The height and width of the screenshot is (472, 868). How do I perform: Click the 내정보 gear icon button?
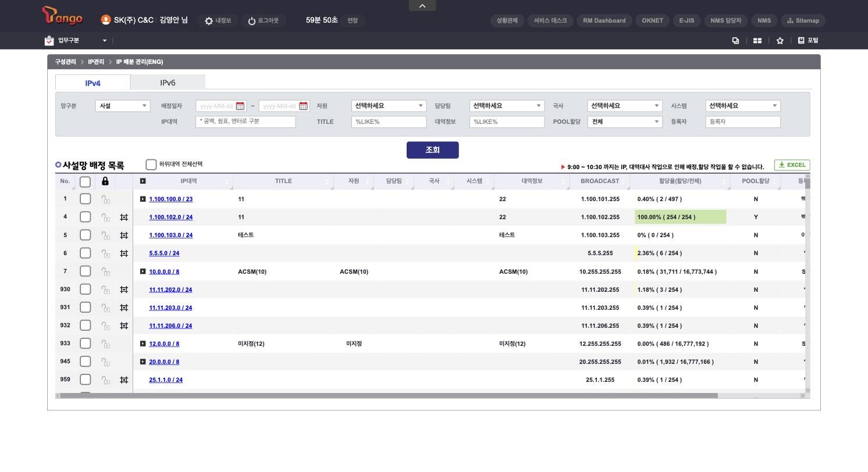tap(218, 20)
